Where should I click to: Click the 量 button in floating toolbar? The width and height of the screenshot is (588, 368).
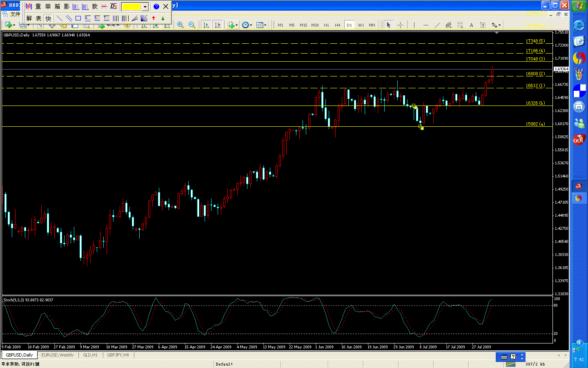coord(38,7)
